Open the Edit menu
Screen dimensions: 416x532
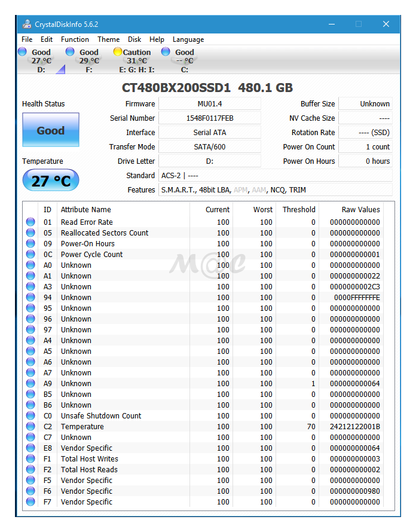click(x=47, y=39)
